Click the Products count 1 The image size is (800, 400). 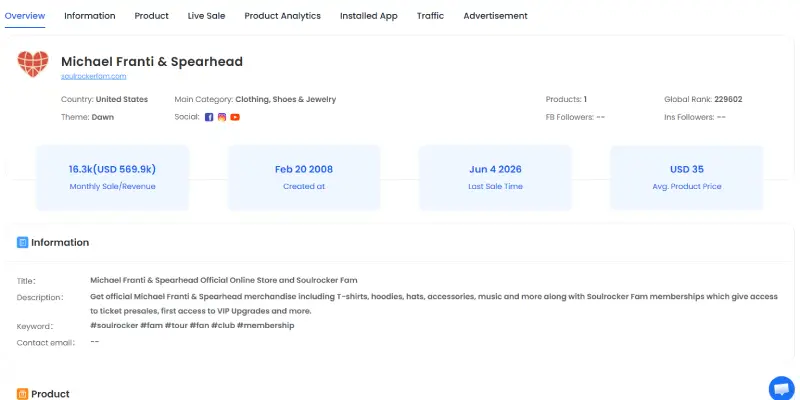click(585, 99)
